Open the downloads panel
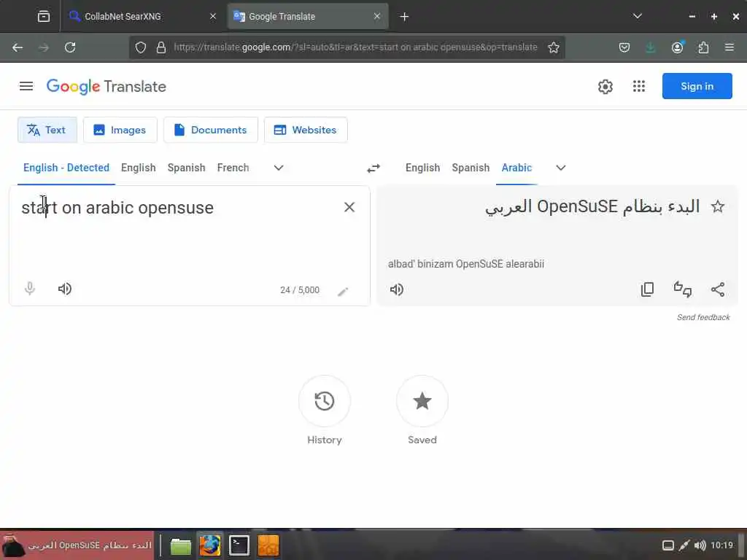The height and width of the screenshot is (560, 747). (x=650, y=47)
